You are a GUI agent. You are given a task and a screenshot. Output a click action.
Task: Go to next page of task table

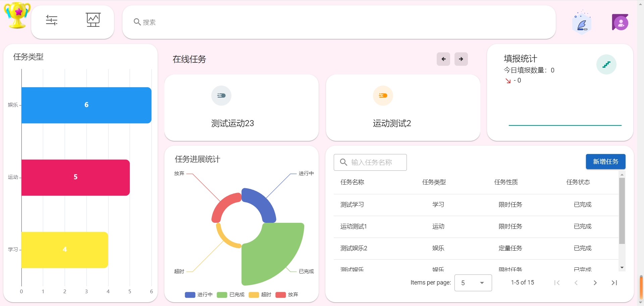click(x=595, y=283)
